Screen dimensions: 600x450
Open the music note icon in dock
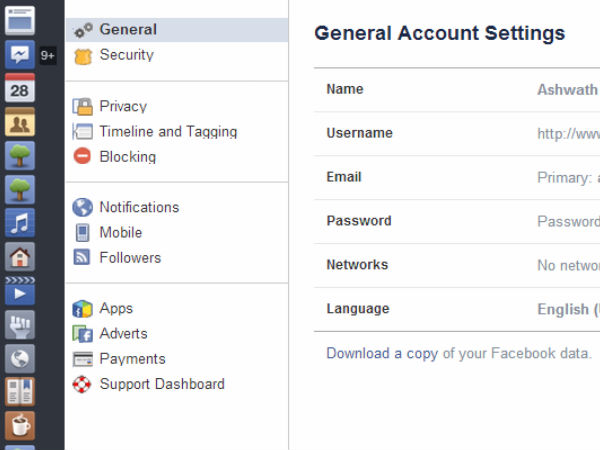click(20, 222)
